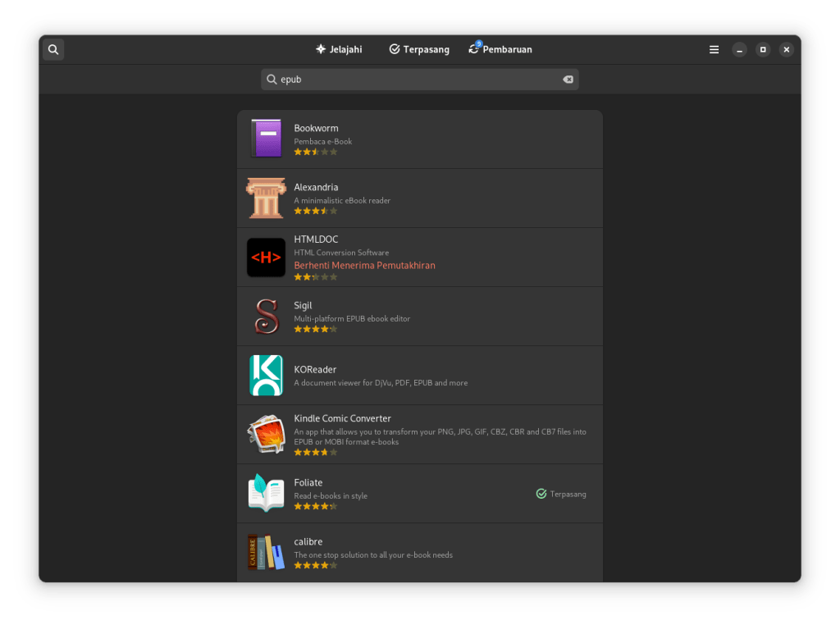840x625 pixels.
Task: Click the KOReader teal icon
Action: click(266, 376)
